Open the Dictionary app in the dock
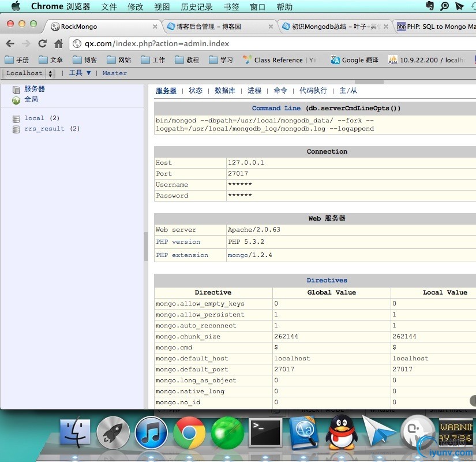 [x=303, y=433]
